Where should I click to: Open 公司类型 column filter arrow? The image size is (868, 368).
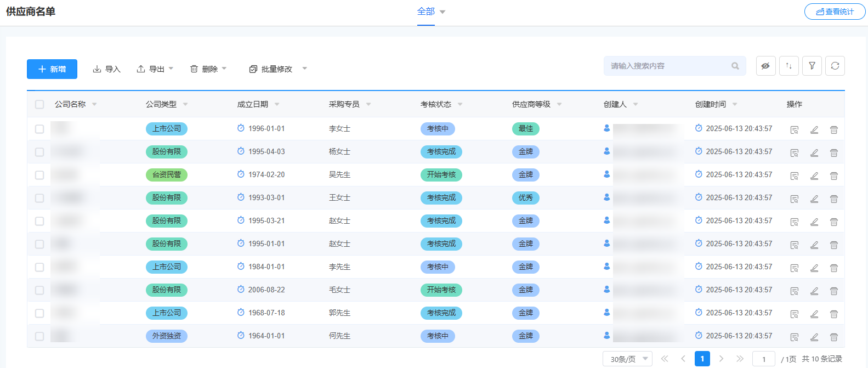[185, 104]
